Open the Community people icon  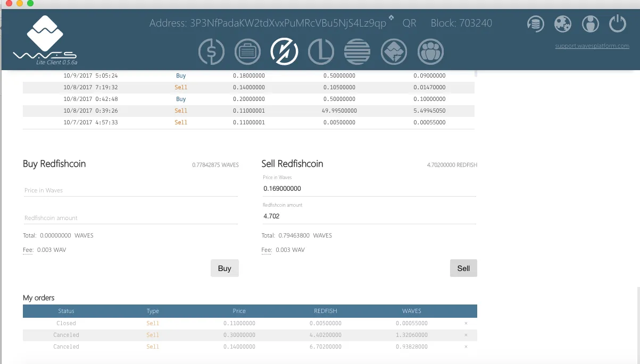click(431, 52)
